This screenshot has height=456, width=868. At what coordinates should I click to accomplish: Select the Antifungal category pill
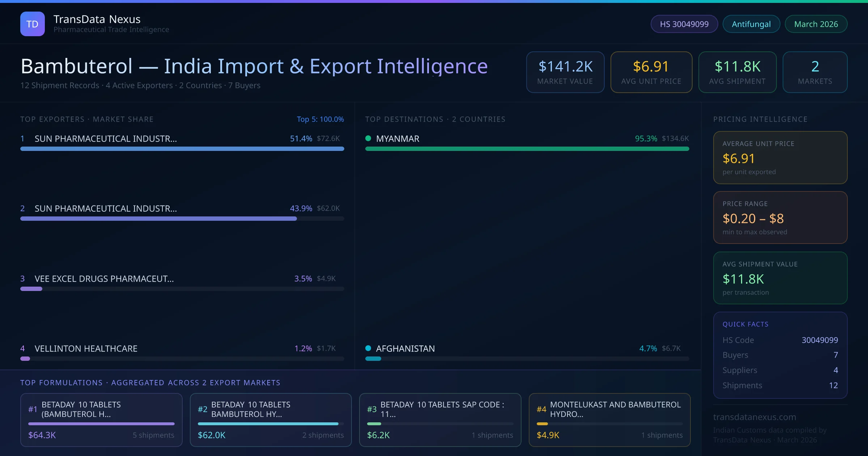click(x=751, y=24)
